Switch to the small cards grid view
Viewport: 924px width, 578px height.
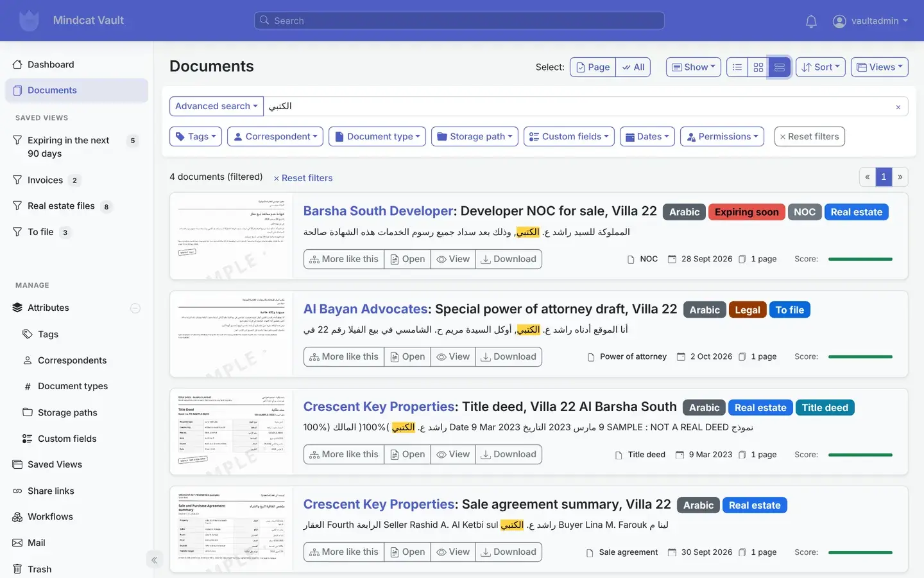(x=758, y=67)
